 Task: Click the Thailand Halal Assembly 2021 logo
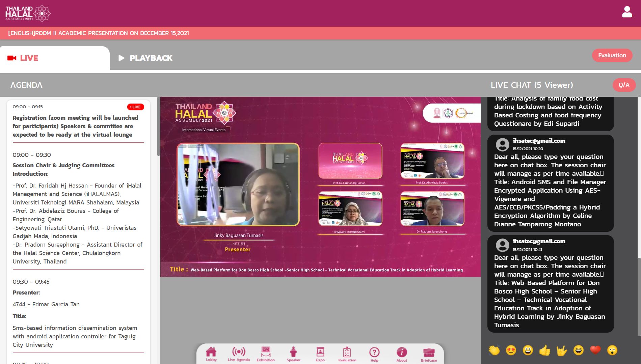(x=28, y=13)
